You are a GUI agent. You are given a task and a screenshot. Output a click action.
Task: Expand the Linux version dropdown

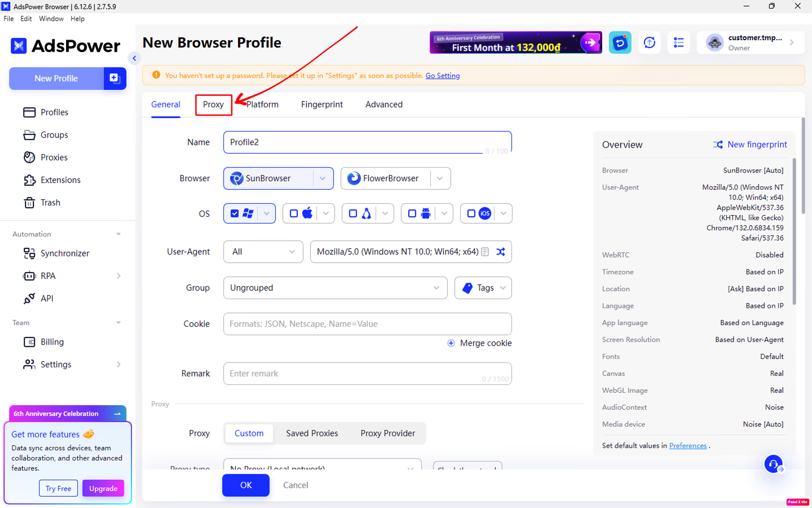pos(385,213)
